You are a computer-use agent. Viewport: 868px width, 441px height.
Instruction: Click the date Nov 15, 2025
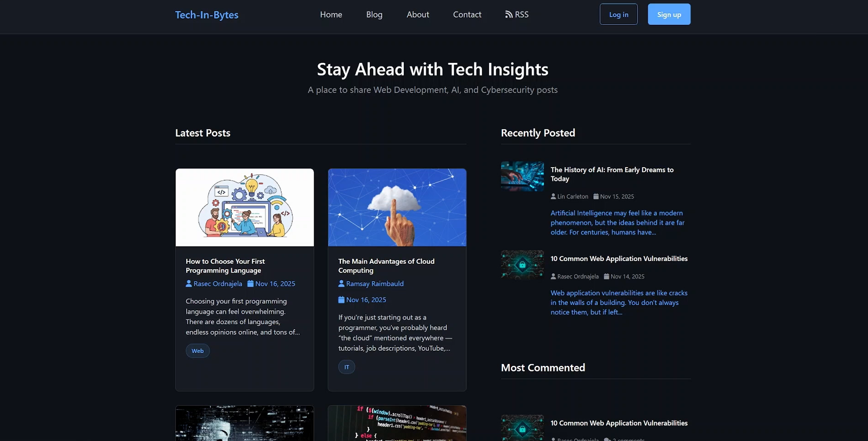[x=617, y=196]
